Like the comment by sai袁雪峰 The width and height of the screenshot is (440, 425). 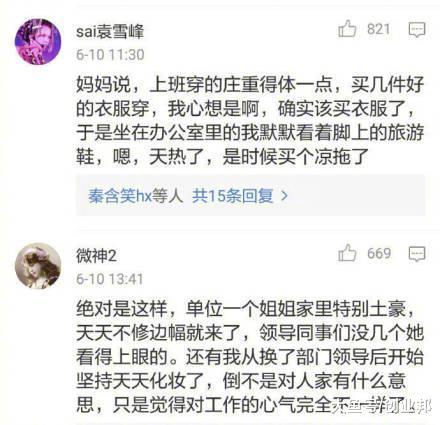[x=347, y=29]
